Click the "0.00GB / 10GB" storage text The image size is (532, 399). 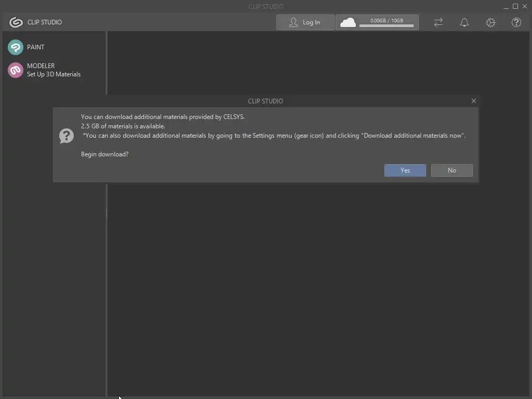[387, 20]
